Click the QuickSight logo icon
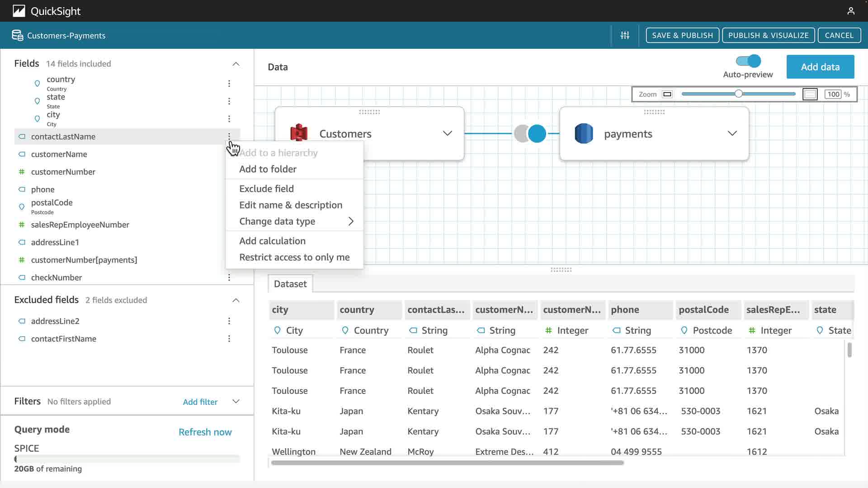This screenshot has width=868, height=488. pos(19,11)
